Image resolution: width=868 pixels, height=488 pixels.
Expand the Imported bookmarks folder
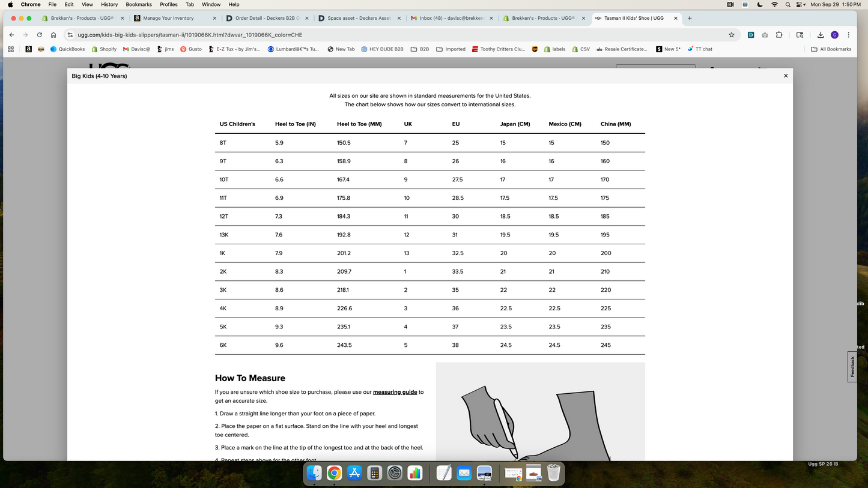point(451,49)
